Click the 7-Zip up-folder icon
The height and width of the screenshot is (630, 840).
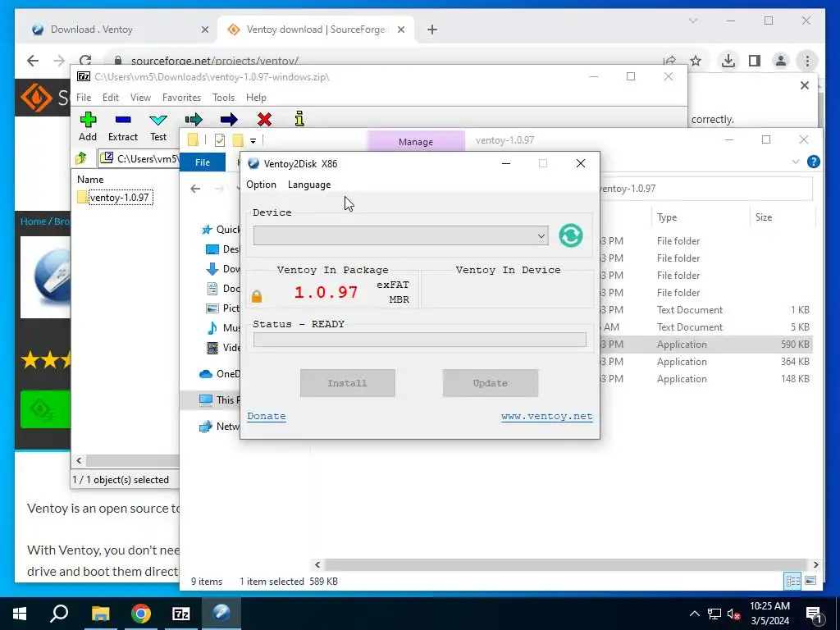(81, 158)
